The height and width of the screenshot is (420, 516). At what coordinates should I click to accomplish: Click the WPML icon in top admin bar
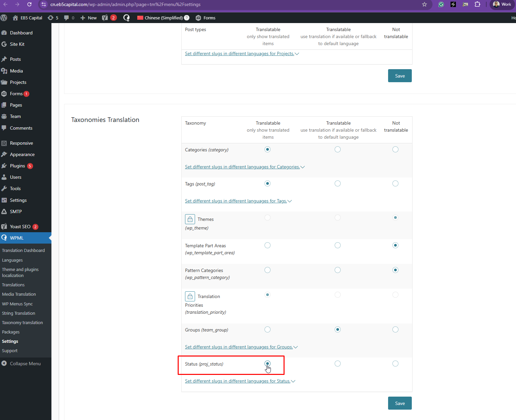(126, 18)
